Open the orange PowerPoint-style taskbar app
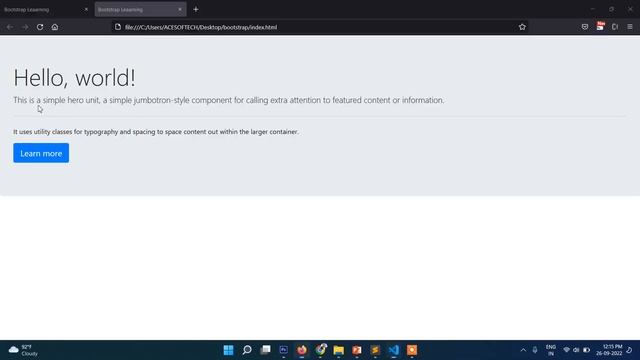This screenshot has width=640, height=360. (357, 350)
